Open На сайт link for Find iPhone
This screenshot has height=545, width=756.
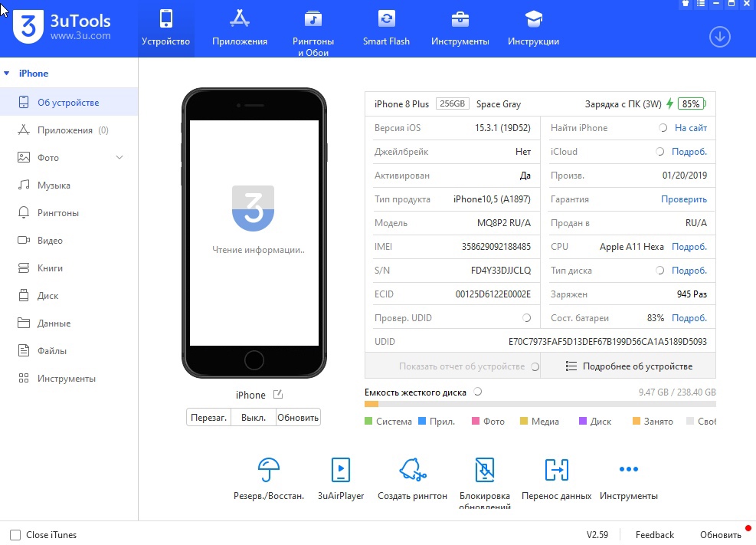(690, 128)
